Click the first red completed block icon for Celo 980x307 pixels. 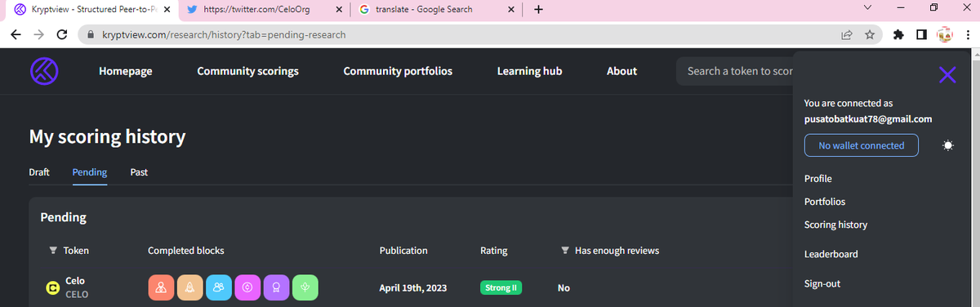(x=161, y=287)
